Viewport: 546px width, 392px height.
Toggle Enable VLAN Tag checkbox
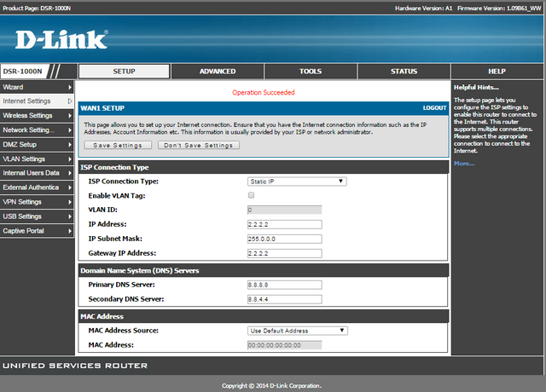pyautogui.click(x=251, y=195)
